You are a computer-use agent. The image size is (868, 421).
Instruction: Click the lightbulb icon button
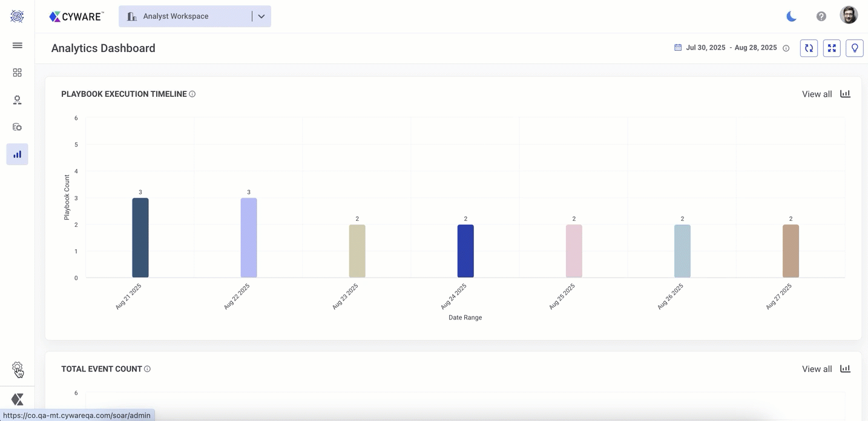tap(855, 48)
